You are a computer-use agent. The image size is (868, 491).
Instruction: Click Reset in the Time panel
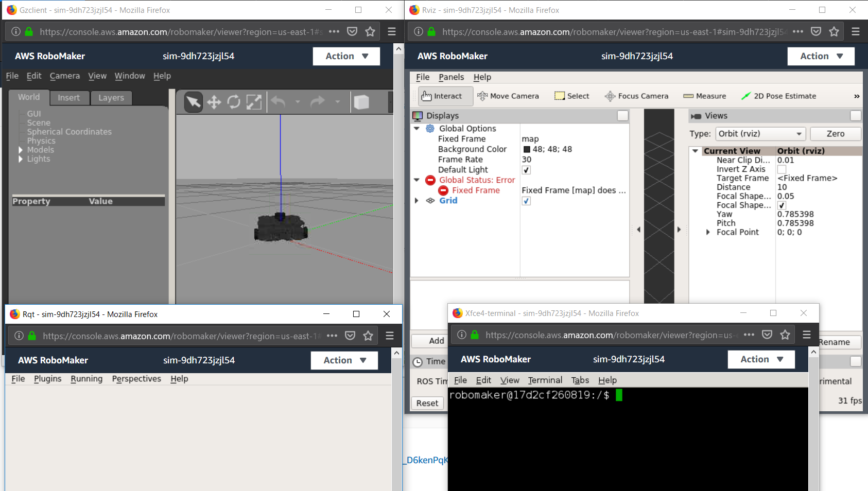click(427, 403)
